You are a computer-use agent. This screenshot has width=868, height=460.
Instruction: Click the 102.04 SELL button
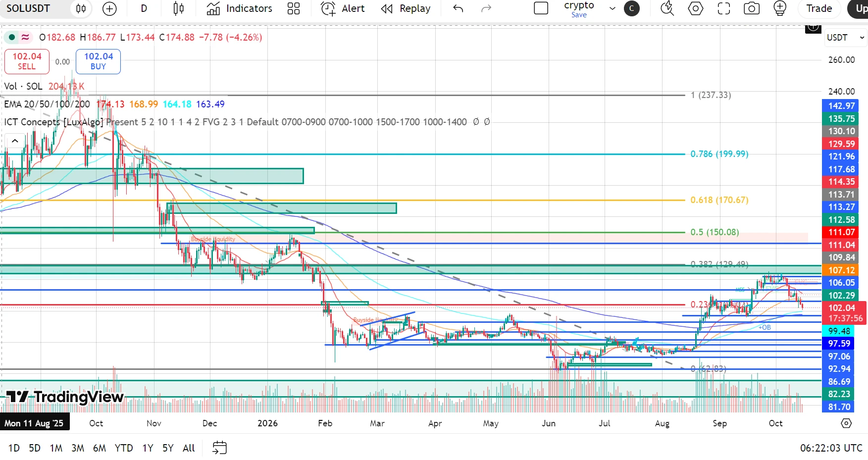coord(27,61)
